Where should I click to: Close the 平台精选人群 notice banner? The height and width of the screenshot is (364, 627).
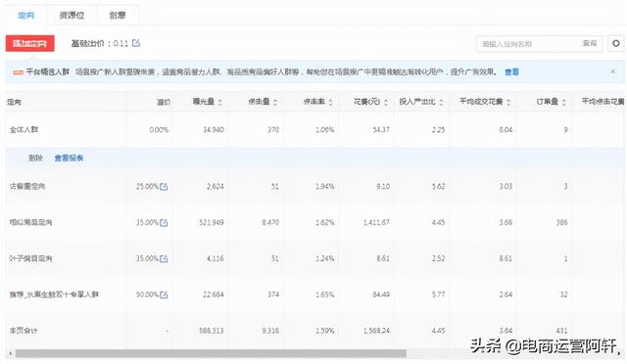click(x=612, y=71)
